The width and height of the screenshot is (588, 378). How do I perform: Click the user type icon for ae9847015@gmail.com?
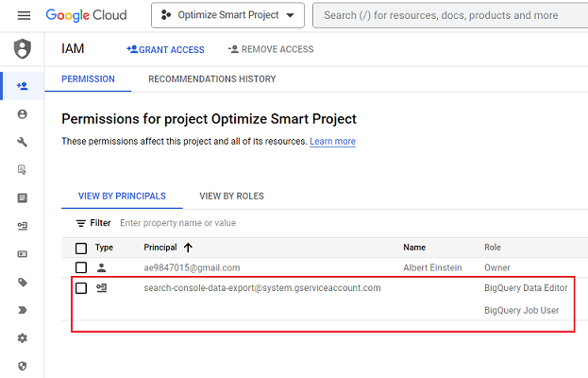point(101,267)
